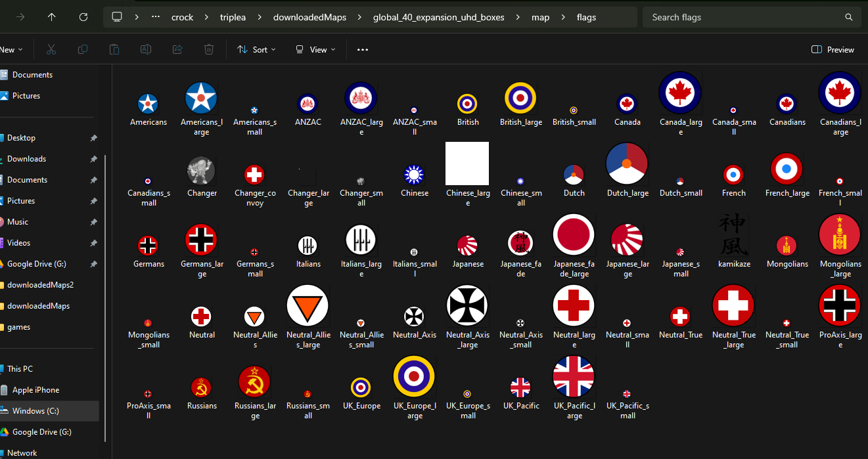Viewport: 868px width, 459px height.
Task: Select the Changer_convoy file
Action: [254, 175]
